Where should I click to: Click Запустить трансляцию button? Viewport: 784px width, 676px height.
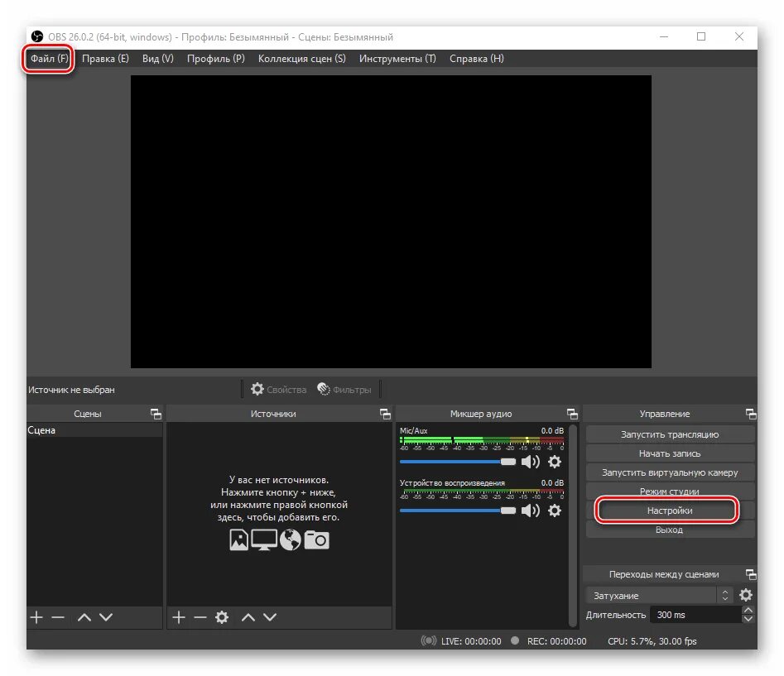[670, 434]
